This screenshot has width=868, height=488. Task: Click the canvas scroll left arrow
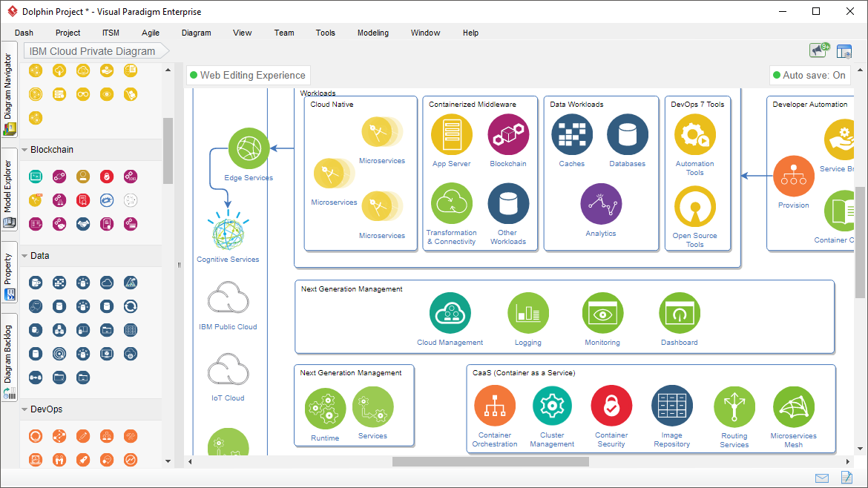(x=190, y=461)
